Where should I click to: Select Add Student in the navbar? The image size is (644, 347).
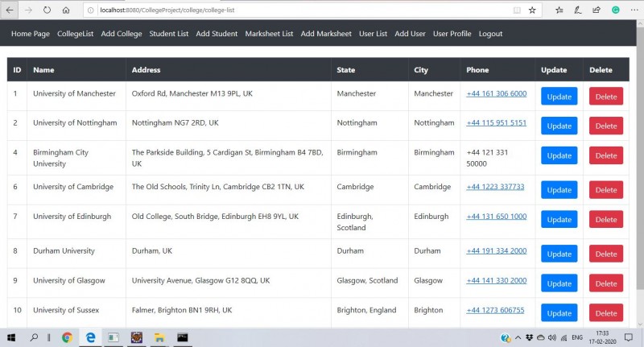click(217, 34)
